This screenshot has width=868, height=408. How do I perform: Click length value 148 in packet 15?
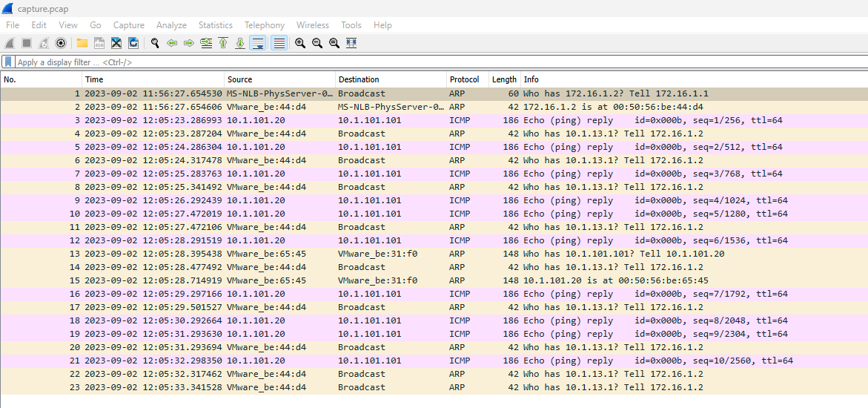511,280
